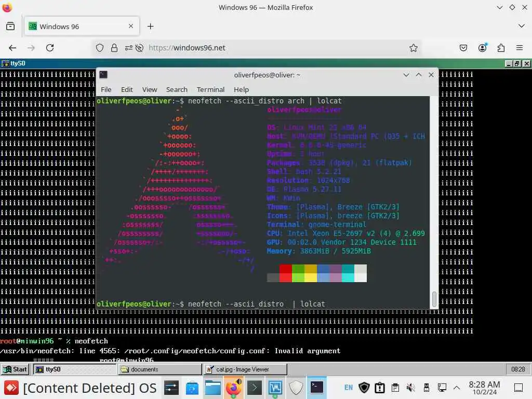Open the network connection tray icon
Image resolution: width=532 pixels, height=399 pixels.
tap(442, 388)
